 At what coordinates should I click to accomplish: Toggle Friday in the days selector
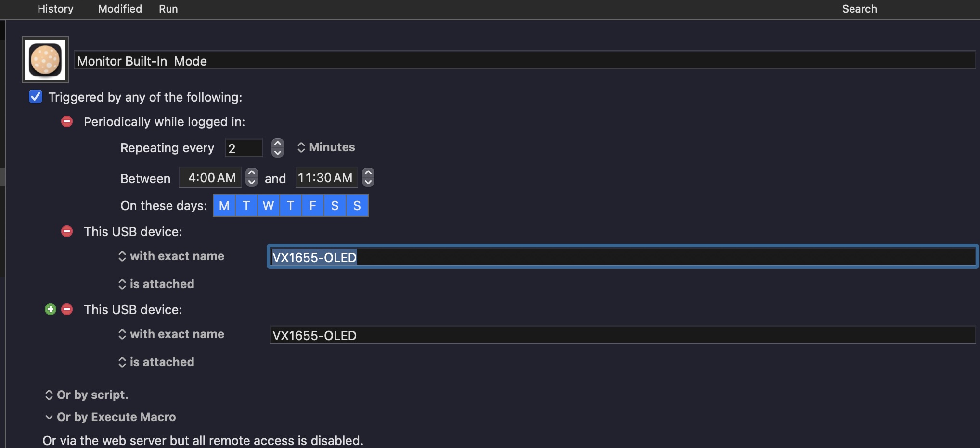[x=312, y=206]
